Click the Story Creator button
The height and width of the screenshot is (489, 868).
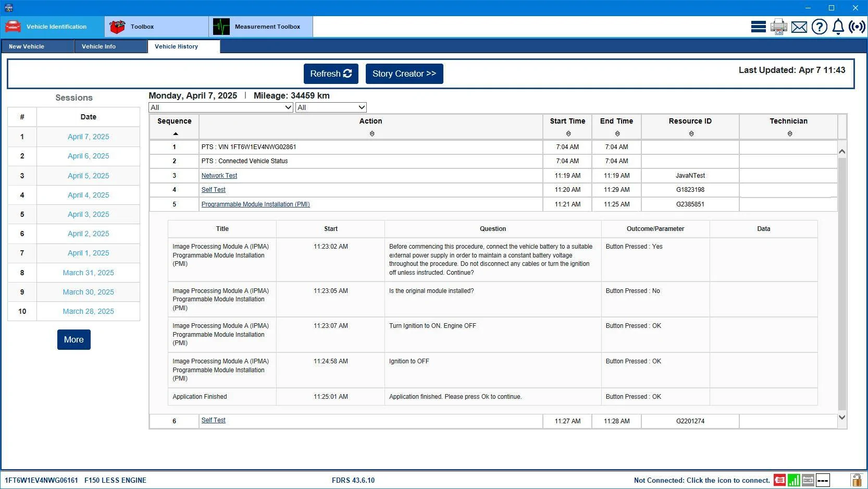(404, 74)
